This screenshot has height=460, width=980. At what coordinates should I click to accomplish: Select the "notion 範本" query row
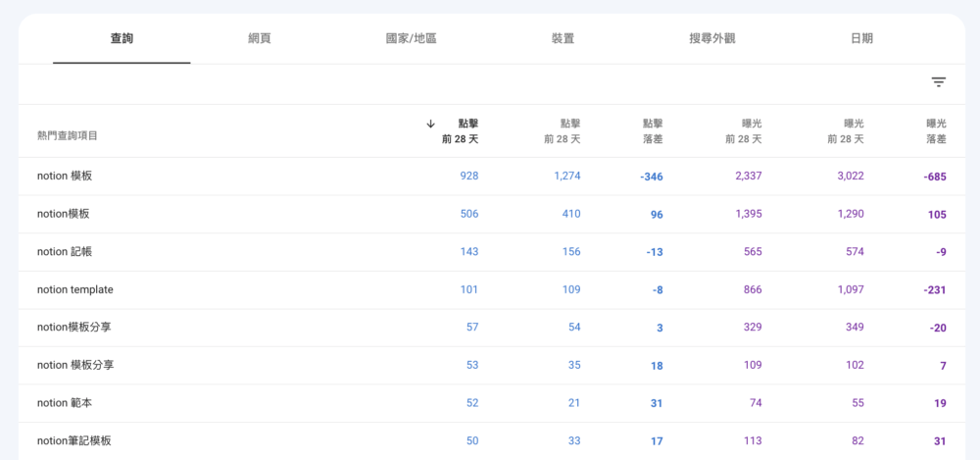(65, 403)
